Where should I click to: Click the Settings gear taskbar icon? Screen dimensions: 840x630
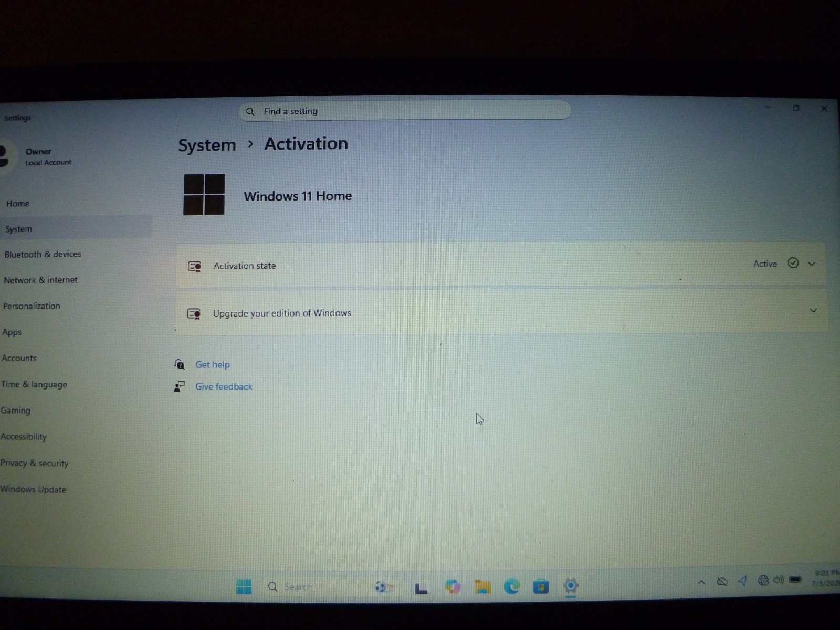click(571, 585)
